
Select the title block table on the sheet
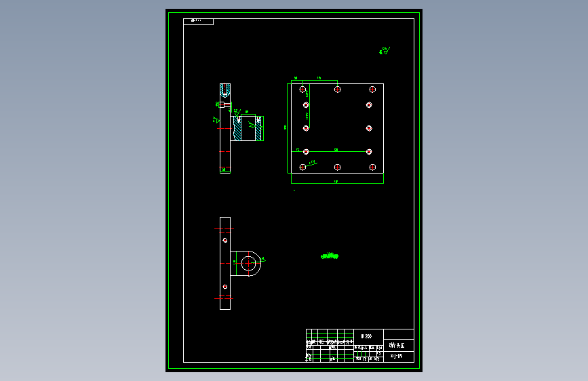[360, 345]
